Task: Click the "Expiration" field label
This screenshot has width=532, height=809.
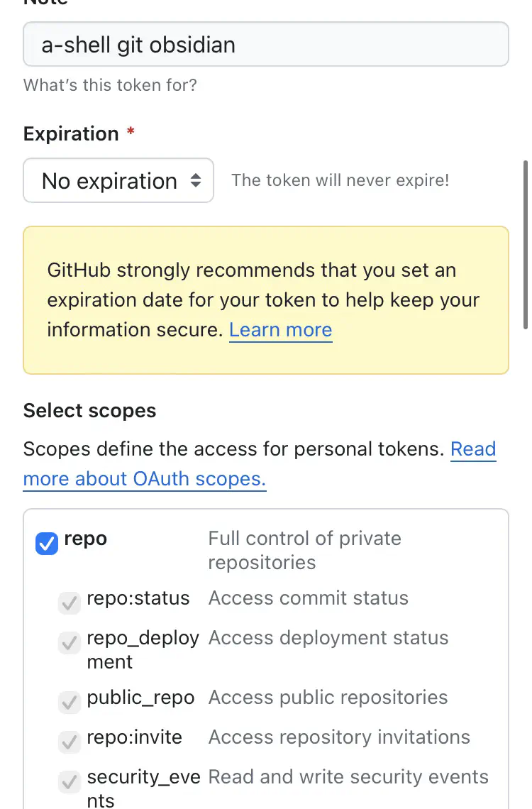Action: [x=71, y=134]
